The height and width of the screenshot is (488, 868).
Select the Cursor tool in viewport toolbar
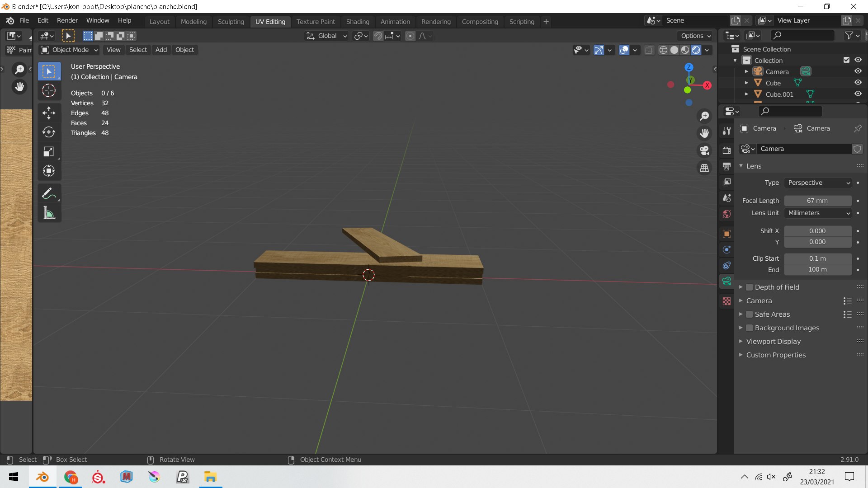(49, 90)
